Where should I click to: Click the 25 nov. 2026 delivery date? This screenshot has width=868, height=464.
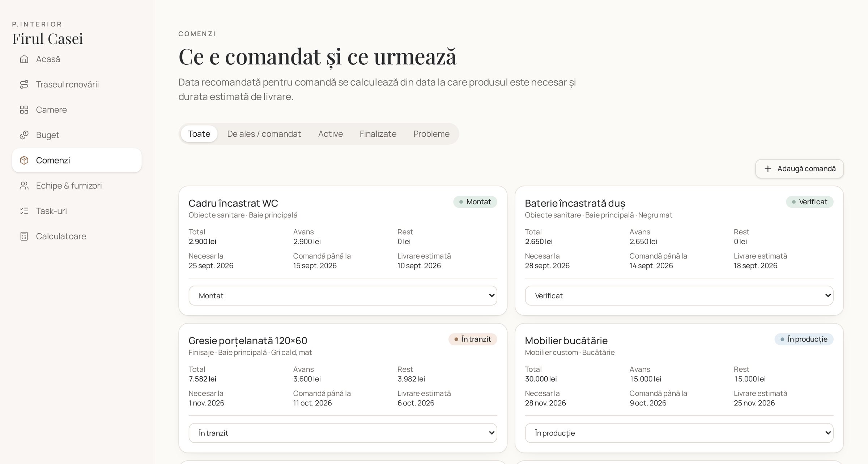[754, 403]
